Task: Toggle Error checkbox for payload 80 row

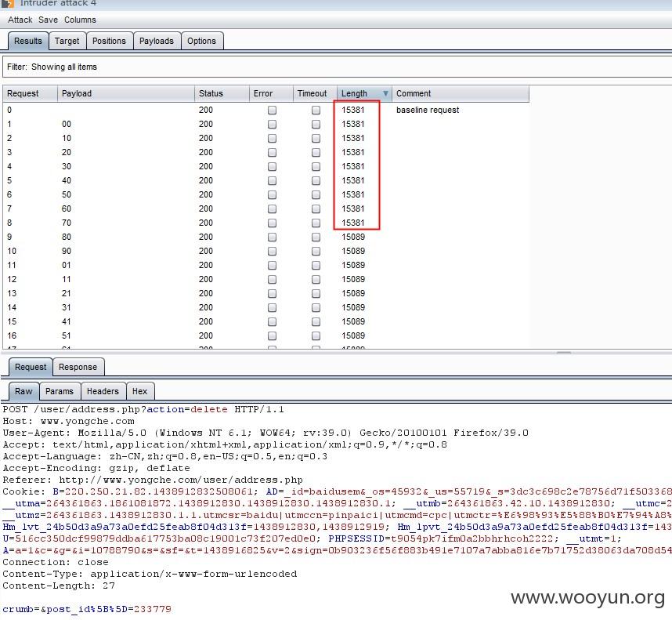Action: click(272, 237)
